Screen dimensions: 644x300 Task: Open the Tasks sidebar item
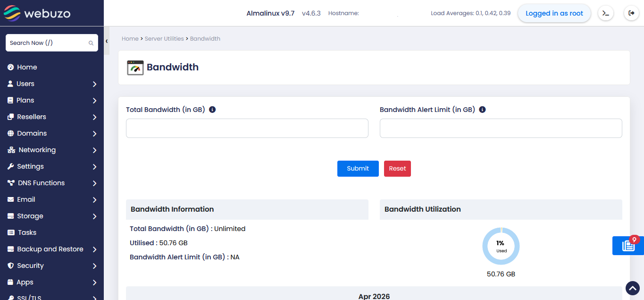coord(27,232)
